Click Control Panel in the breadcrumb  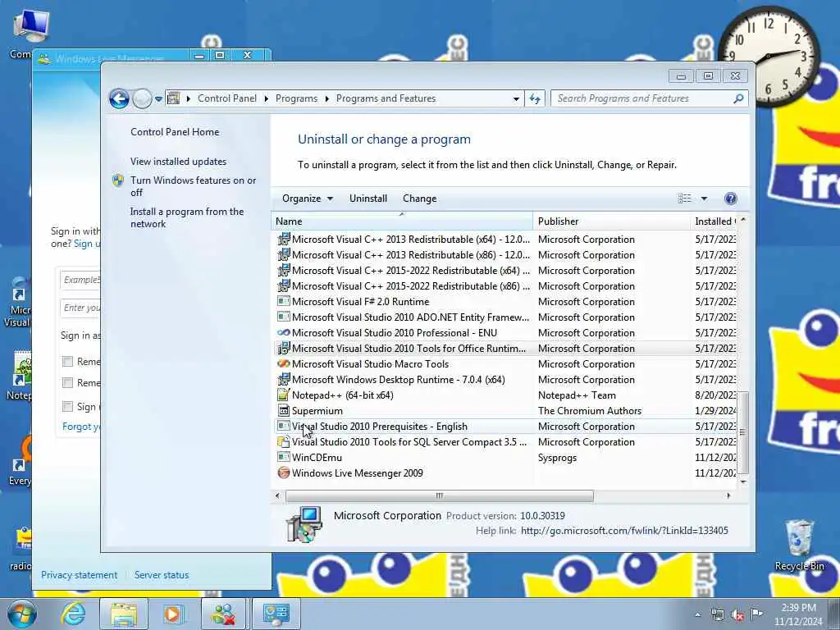click(227, 98)
